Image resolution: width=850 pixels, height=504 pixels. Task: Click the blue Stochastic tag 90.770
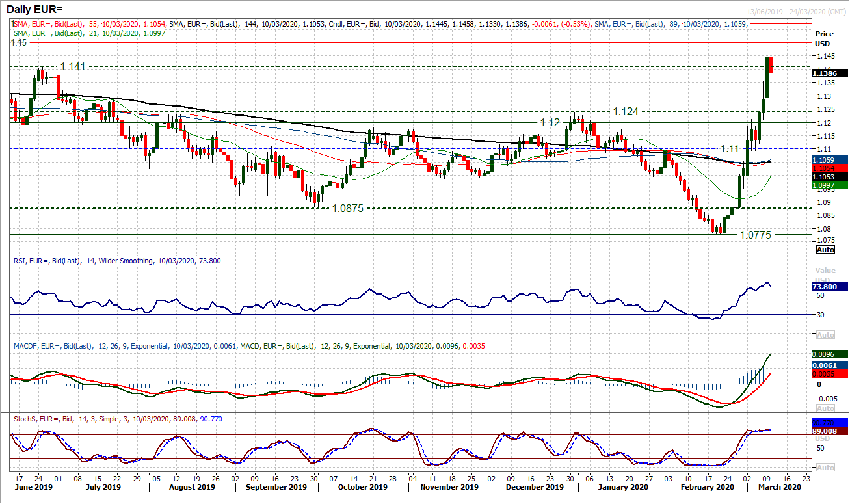830,422
